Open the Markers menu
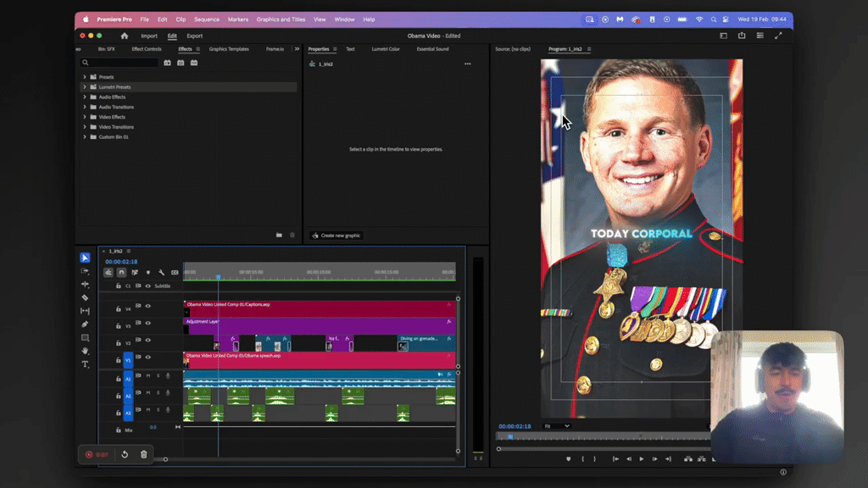The width and height of the screenshot is (868, 488). [238, 19]
